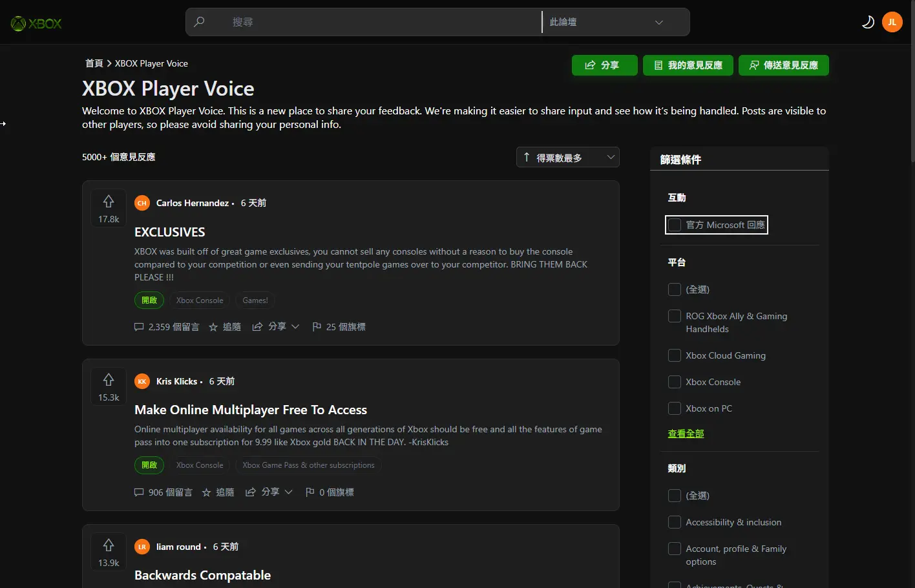Click the 篩選條件 filter heading
Image resolution: width=915 pixels, height=588 pixels.
coord(680,160)
